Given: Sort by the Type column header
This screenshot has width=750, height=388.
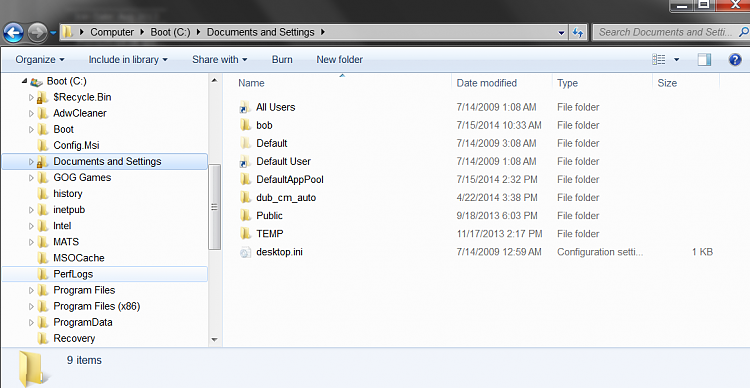Looking at the screenshot, I should click(567, 83).
